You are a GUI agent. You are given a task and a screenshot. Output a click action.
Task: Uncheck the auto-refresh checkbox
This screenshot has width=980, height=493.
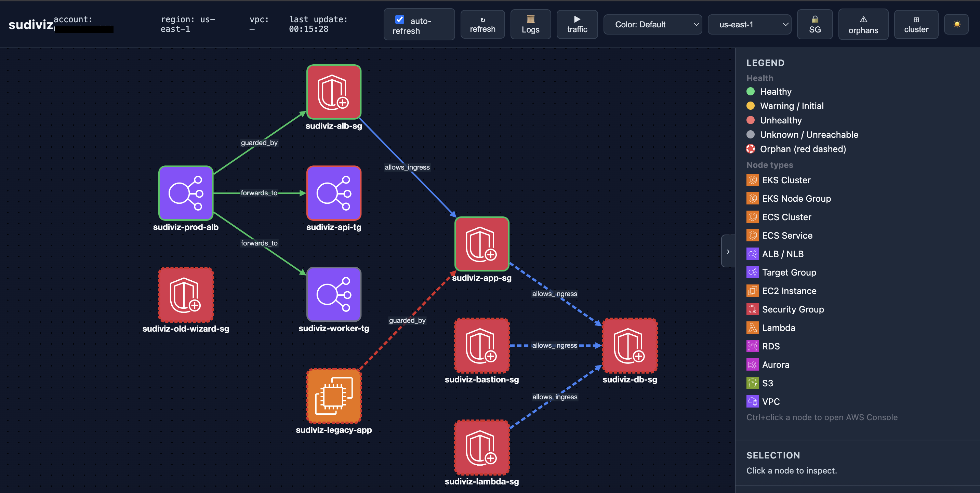tap(399, 20)
